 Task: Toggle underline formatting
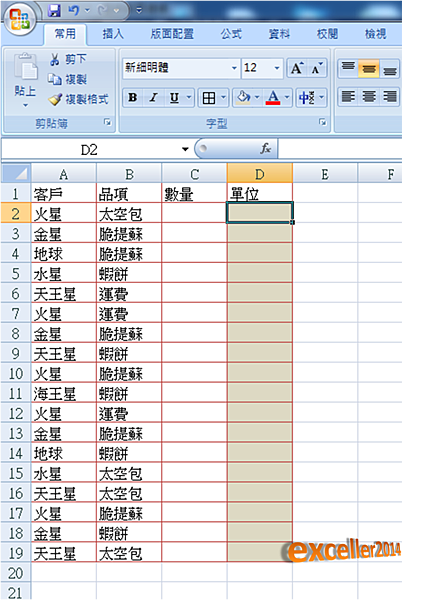(x=174, y=98)
